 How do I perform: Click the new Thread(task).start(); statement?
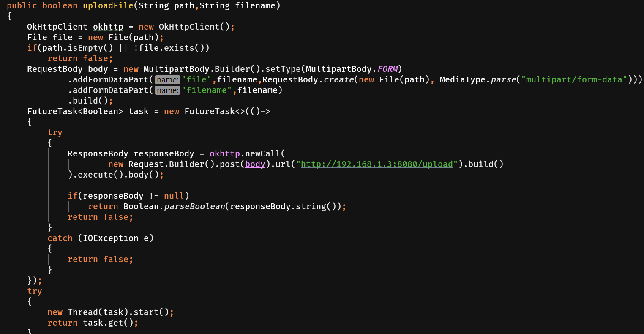pyautogui.click(x=111, y=312)
